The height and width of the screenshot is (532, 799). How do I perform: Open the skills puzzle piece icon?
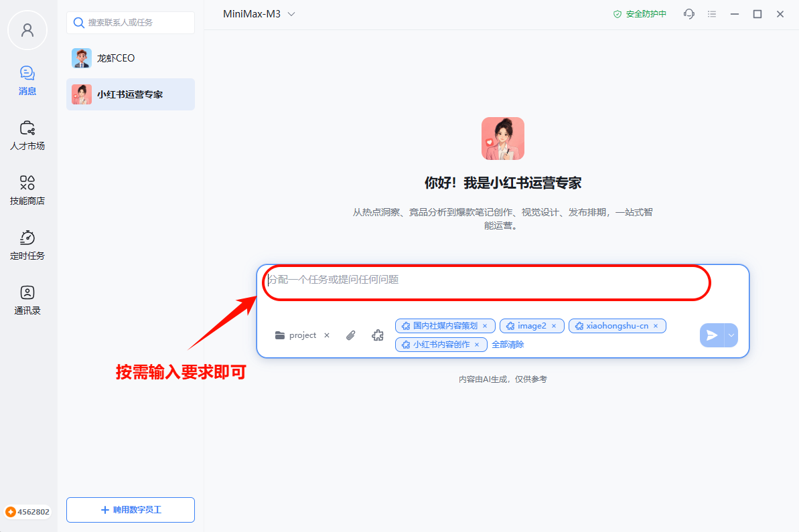coord(378,335)
